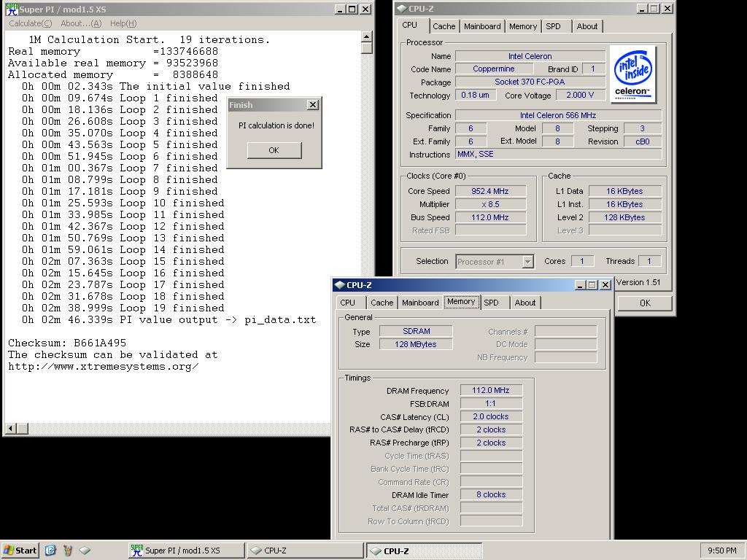The image size is (747, 560).
Task: Select About tab in front CPU-Z window
Action: [x=525, y=303]
